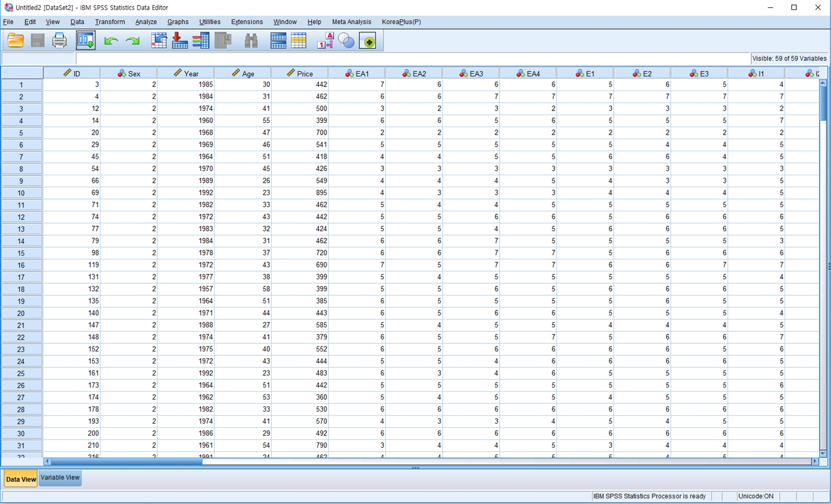Select the Price column header
831x504 pixels.
click(300, 73)
